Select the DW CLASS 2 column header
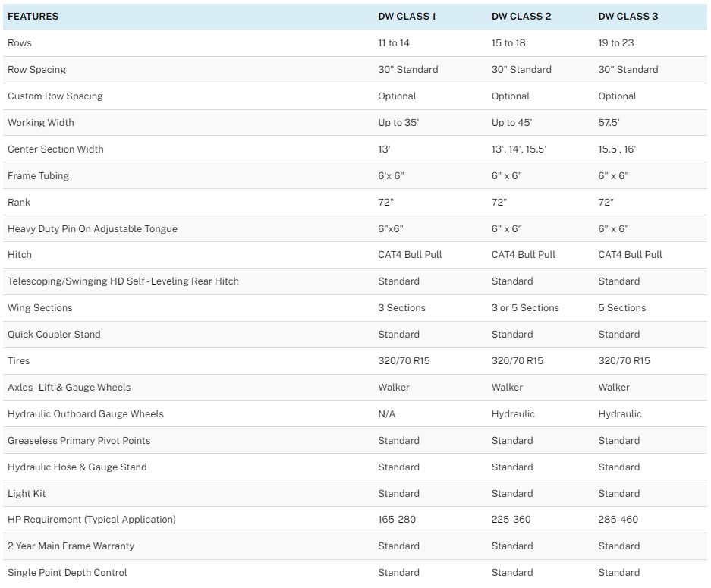711x588 pixels. coord(521,17)
